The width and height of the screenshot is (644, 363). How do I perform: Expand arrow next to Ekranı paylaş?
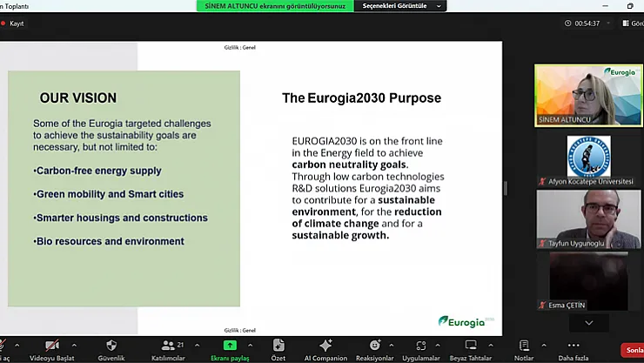click(250, 346)
